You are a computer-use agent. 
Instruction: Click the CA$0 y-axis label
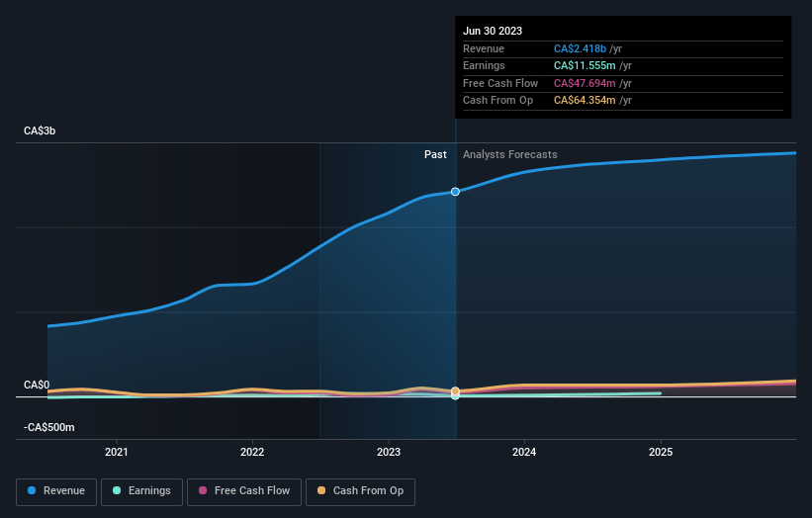37,385
